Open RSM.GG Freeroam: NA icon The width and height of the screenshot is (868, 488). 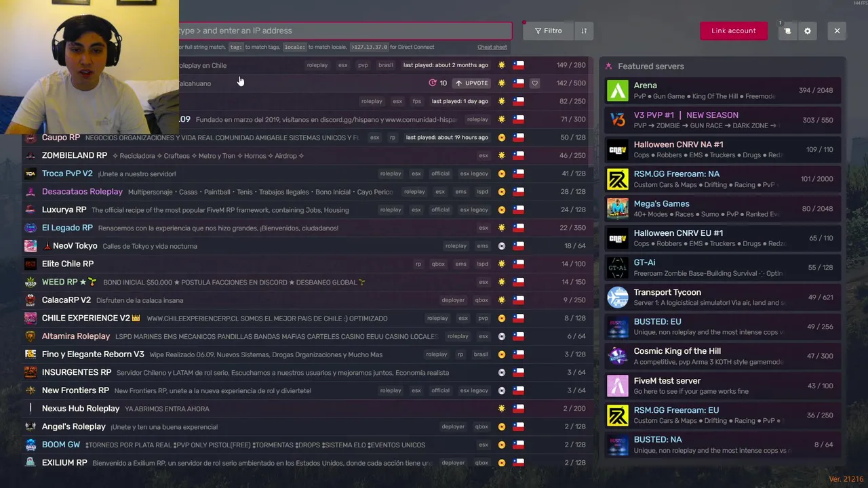617,179
